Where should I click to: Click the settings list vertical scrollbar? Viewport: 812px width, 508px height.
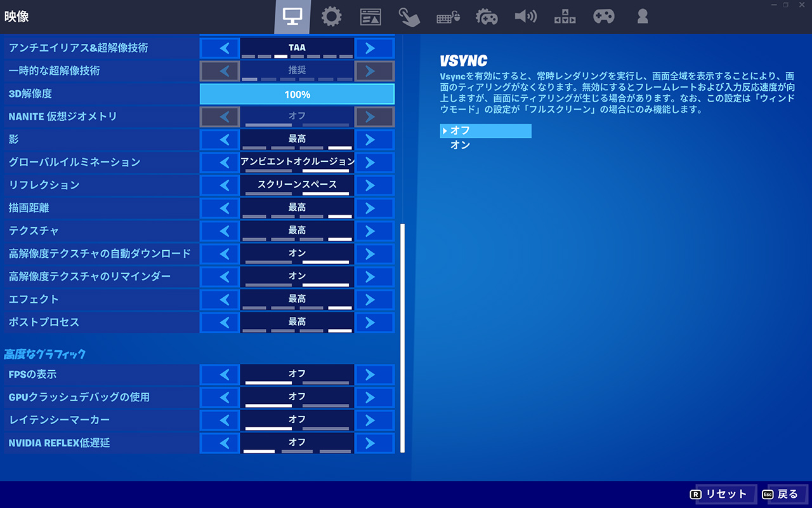(402, 337)
